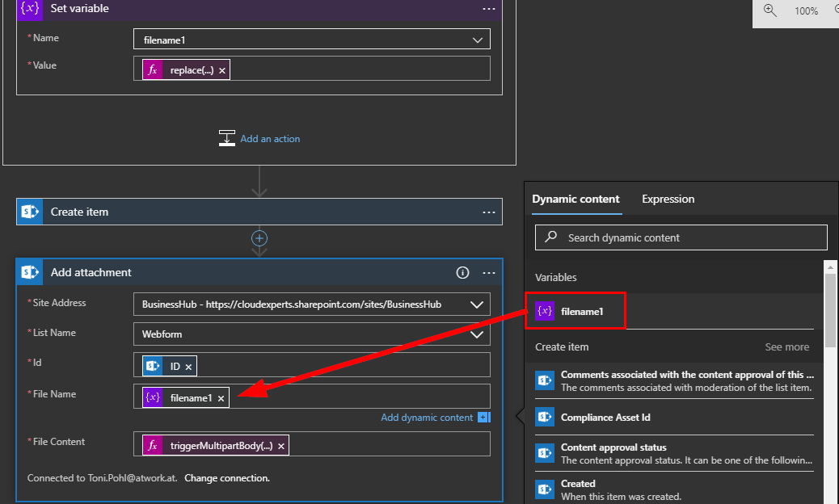This screenshot has height=504, width=839.
Task: Remove the ID token from Id field
Action: (x=188, y=367)
